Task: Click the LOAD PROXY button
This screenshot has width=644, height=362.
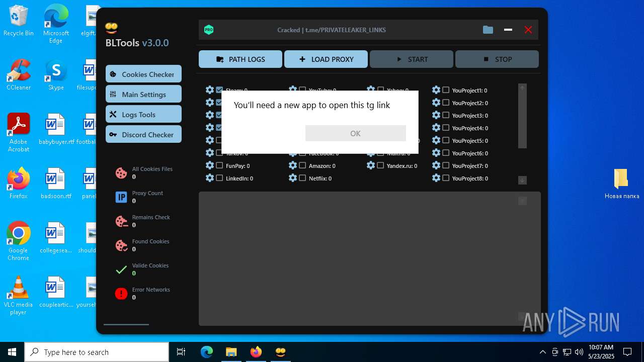Action: tap(326, 59)
